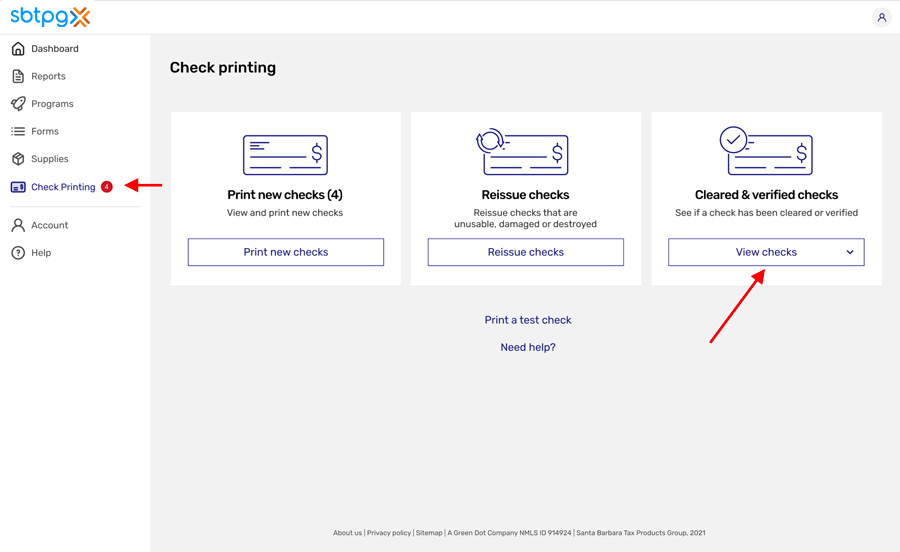Viewport: 900px width, 552px height.
Task: Click the Cleared & verified checks checkmark illustration
Action: (766, 151)
